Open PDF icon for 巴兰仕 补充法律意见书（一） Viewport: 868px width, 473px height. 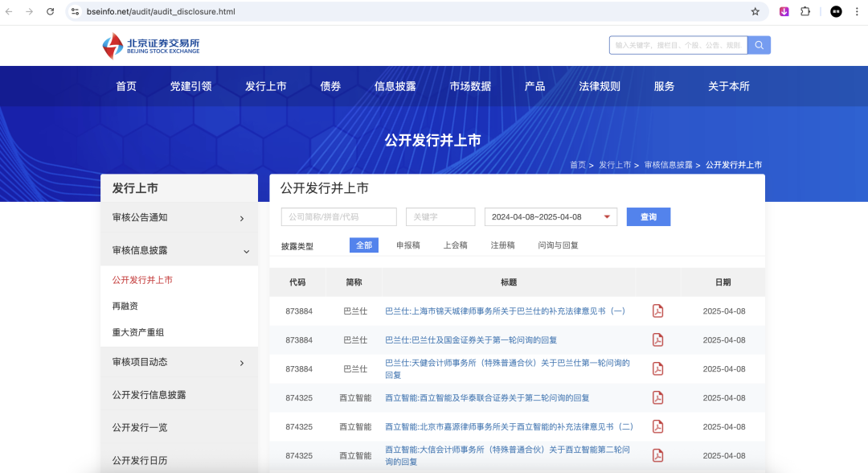click(x=657, y=311)
